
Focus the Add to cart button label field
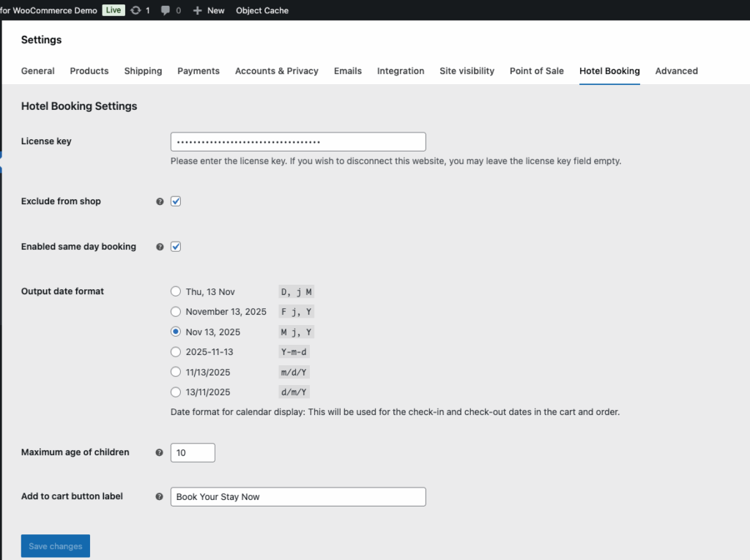coord(298,497)
